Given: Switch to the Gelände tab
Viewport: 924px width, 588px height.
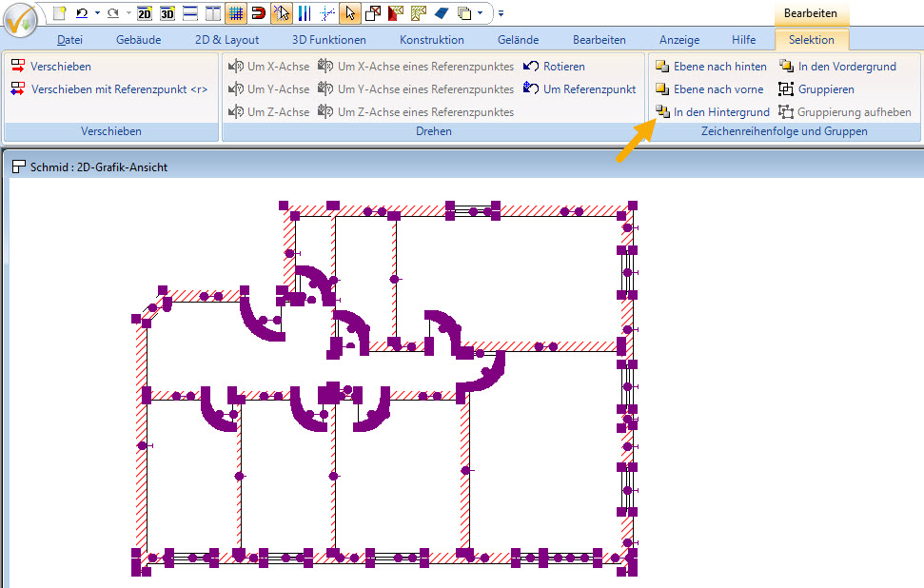Looking at the screenshot, I should pos(518,40).
